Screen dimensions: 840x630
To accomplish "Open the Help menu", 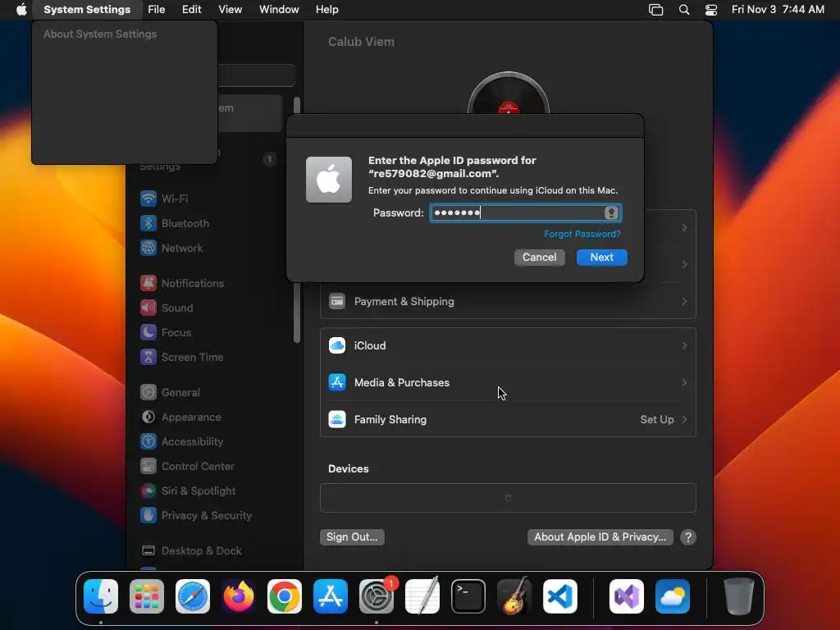I will click(326, 10).
